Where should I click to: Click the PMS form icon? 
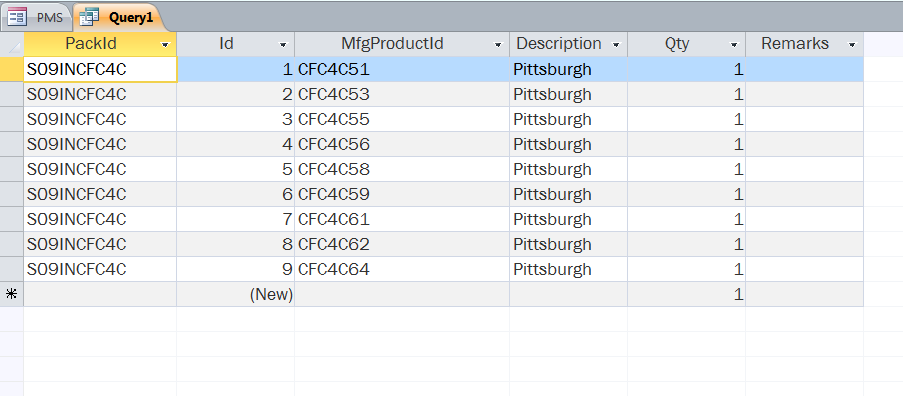[x=17, y=17]
